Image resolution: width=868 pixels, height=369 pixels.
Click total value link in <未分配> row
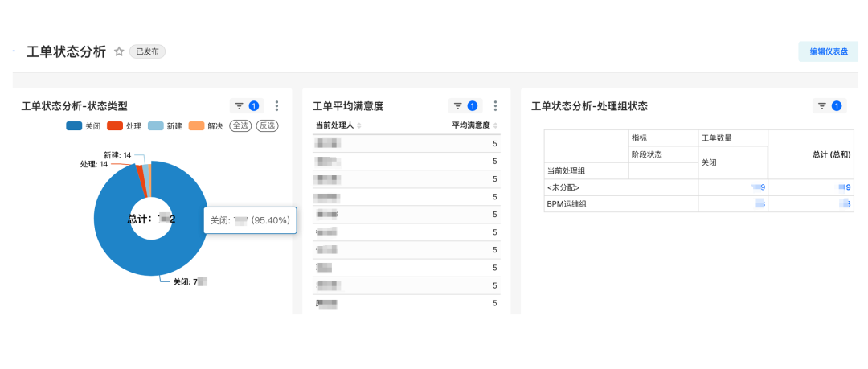[x=845, y=187]
